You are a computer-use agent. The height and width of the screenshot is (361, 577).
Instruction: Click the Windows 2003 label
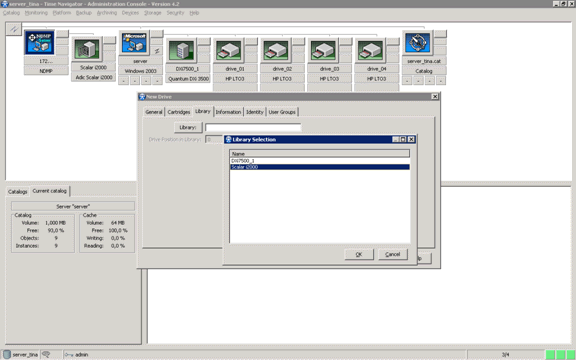[x=141, y=71]
